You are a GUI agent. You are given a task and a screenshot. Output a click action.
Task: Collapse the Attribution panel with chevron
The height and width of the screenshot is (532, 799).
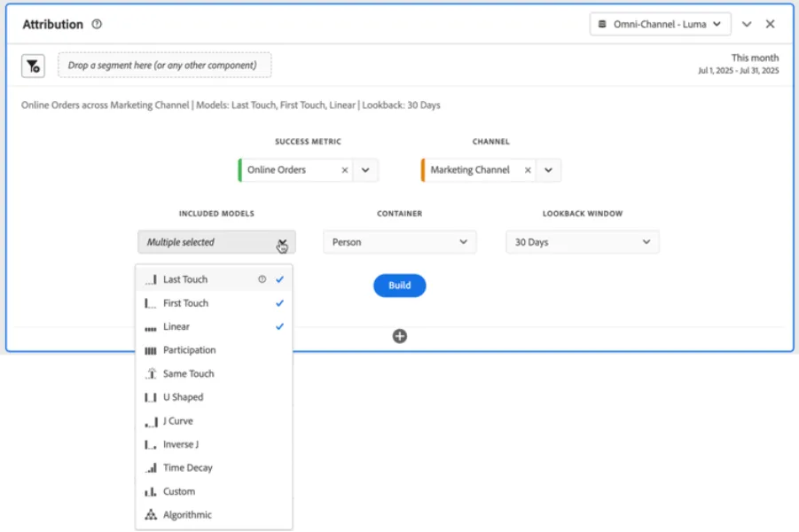point(747,24)
